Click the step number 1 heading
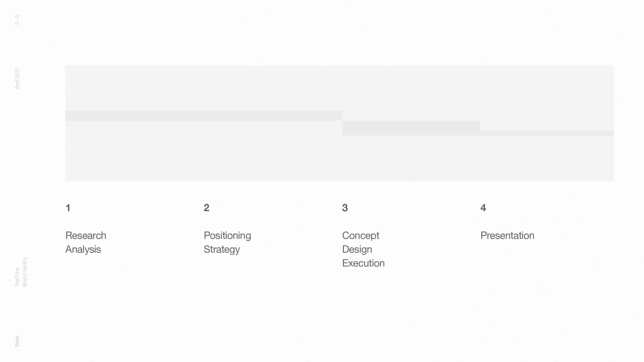 [68, 208]
